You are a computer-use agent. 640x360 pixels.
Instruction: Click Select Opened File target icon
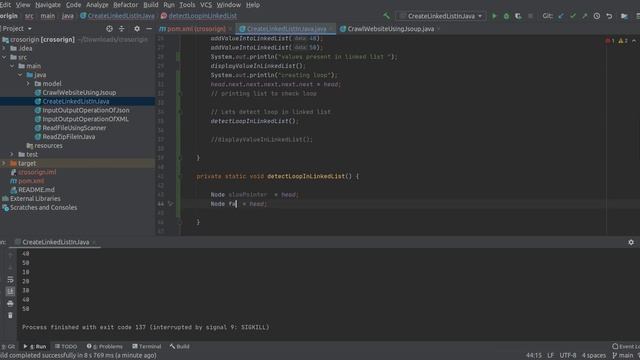109,29
